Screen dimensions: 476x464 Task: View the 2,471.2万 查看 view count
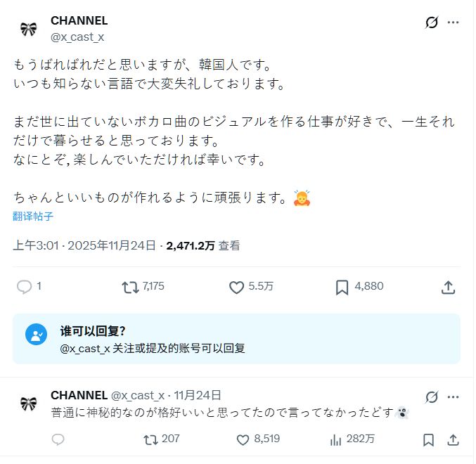[x=203, y=246]
